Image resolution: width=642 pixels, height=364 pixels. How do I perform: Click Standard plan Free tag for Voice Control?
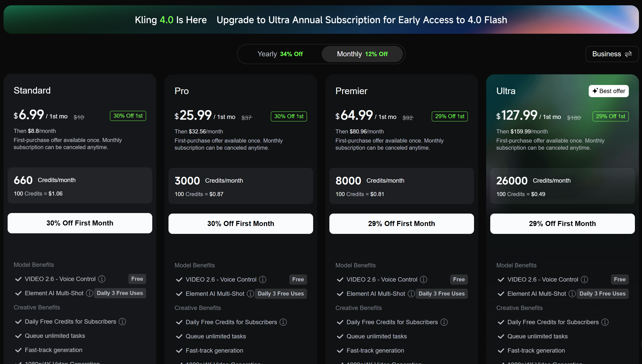pos(137,279)
